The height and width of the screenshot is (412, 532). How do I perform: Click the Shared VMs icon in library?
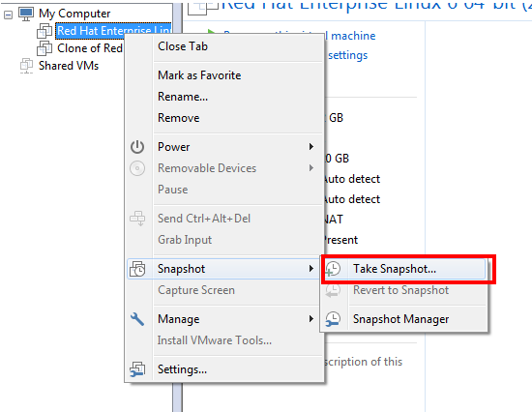(26, 66)
